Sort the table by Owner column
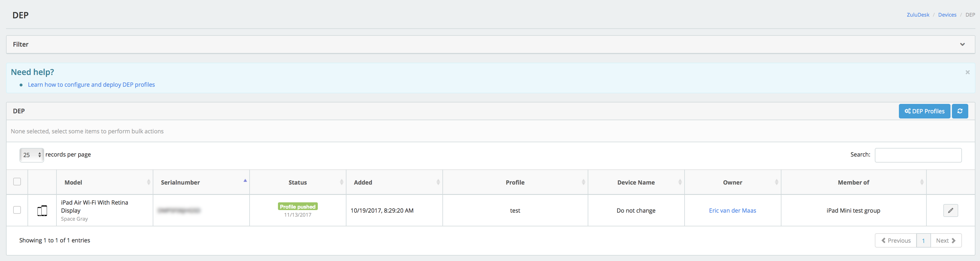 point(733,182)
